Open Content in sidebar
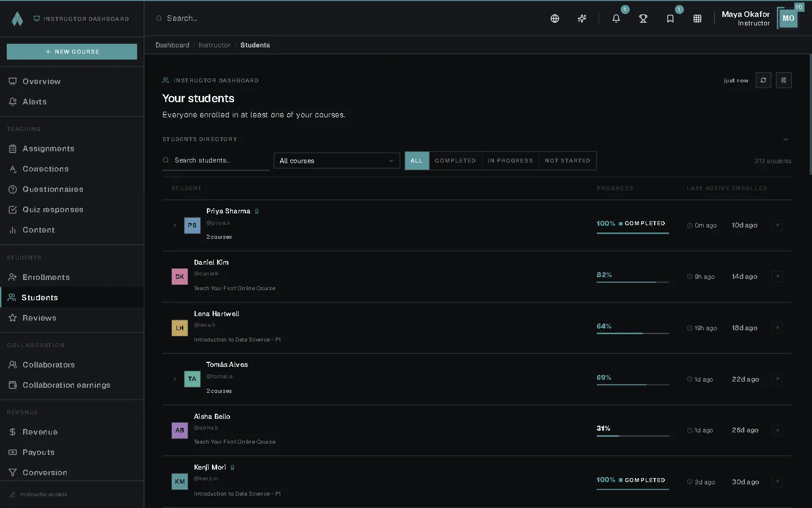The image size is (812, 508). coord(72,230)
